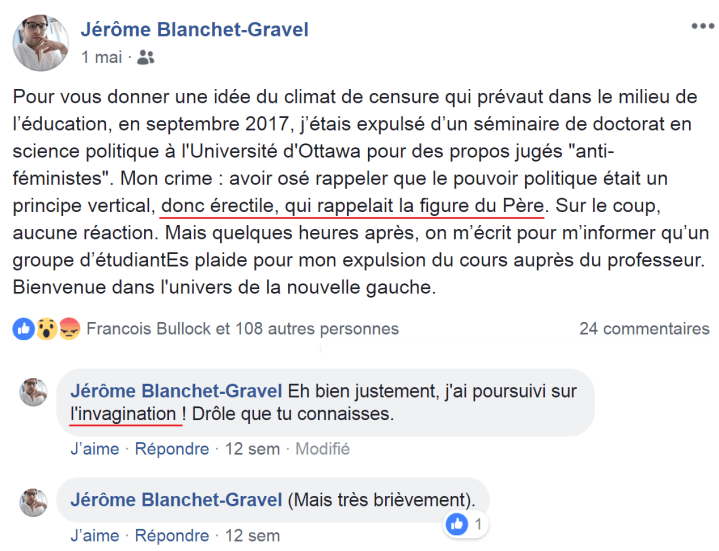The height and width of the screenshot is (551, 719).
Task: Click the avatar on the second comment
Action: (33, 502)
